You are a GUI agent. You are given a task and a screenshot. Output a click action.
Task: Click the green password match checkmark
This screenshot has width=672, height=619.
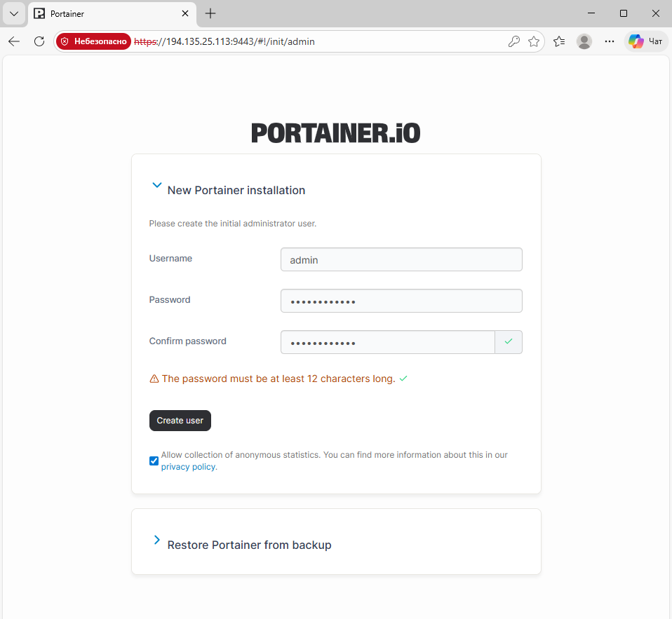[509, 342]
